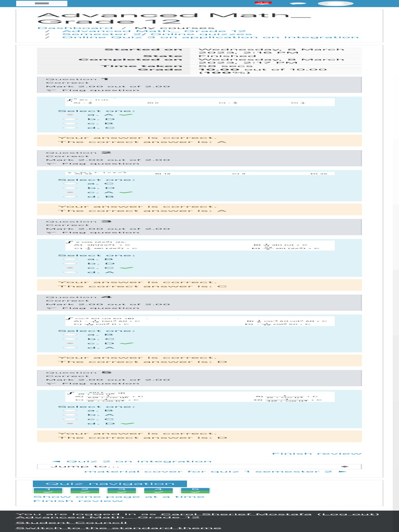This screenshot has height=532, width=399.
Task: Open Advanced Math_ Grade 12 link in footer
Action: [x=108, y=517]
